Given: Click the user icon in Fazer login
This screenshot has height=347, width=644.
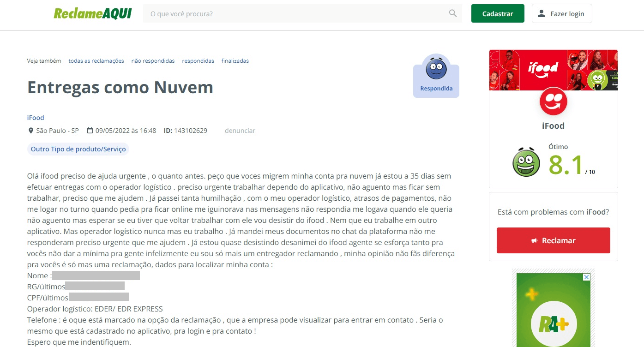Looking at the screenshot, I should (542, 13).
